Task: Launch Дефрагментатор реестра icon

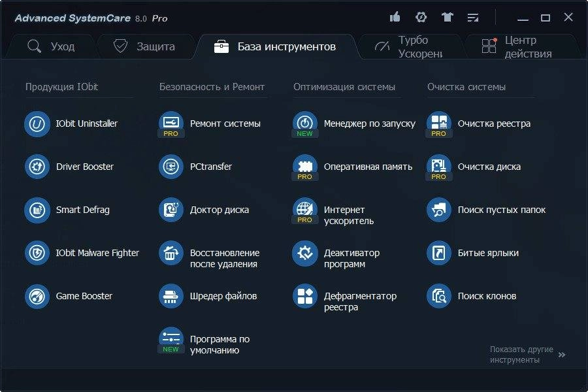Action: point(305,297)
